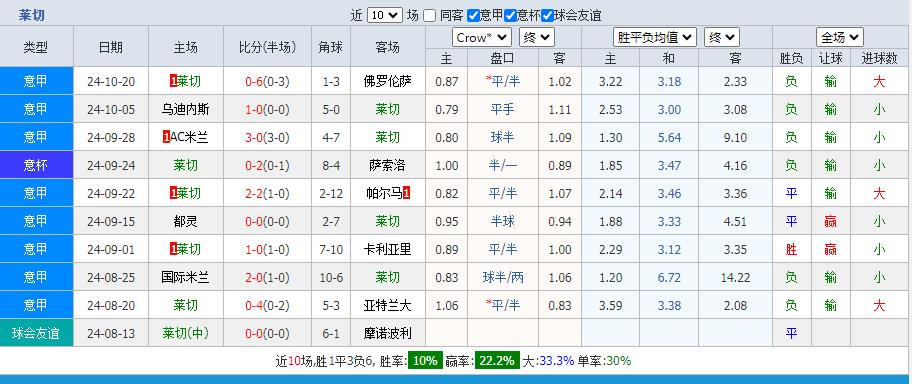Click 莱切(中) home team in friendly row
Screen dimensions: 912x384
[x=186, y=333]
